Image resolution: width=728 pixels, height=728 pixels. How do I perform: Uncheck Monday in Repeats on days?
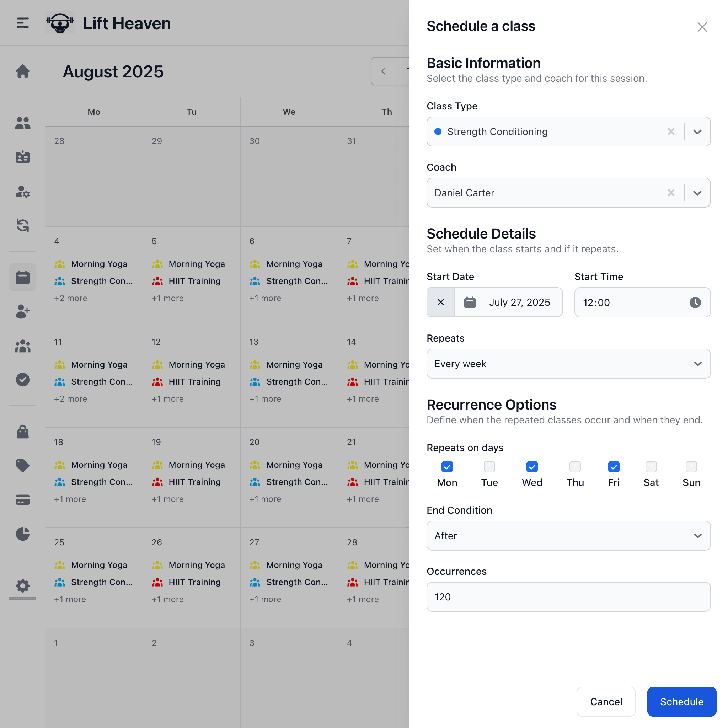pos(446,466)
